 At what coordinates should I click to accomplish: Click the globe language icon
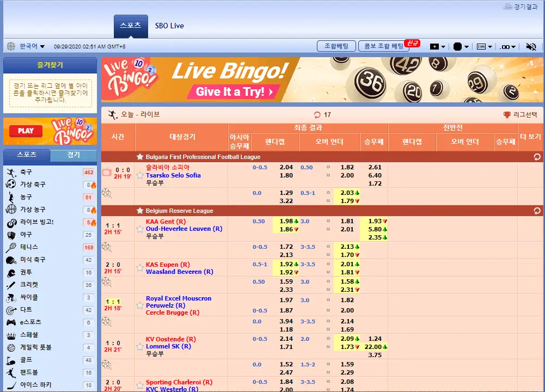pos(11,46)
